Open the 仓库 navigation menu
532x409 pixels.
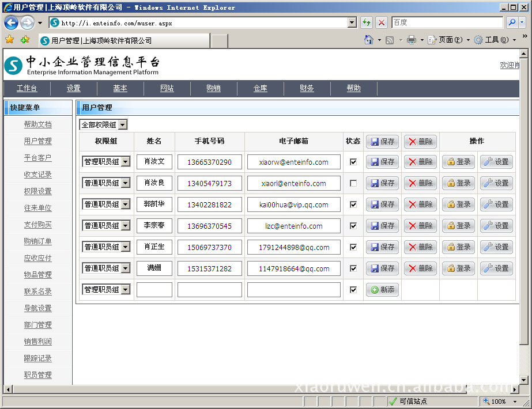click(x=260, y=88)
